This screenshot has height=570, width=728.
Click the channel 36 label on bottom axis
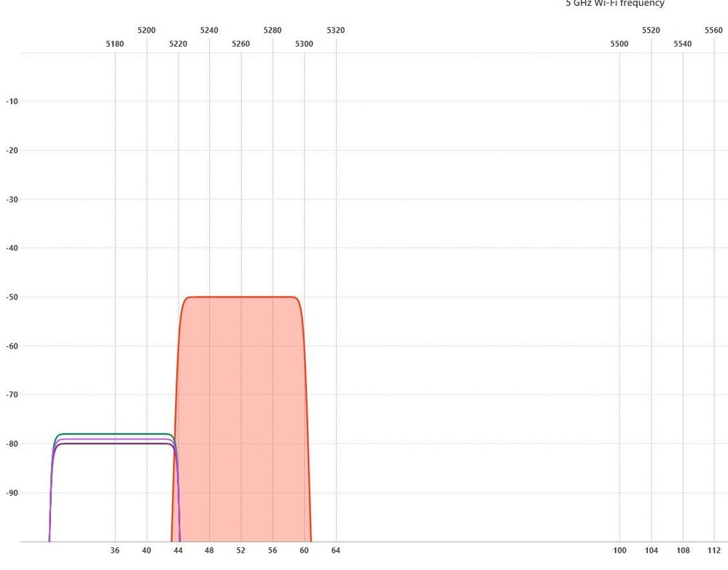115,550
